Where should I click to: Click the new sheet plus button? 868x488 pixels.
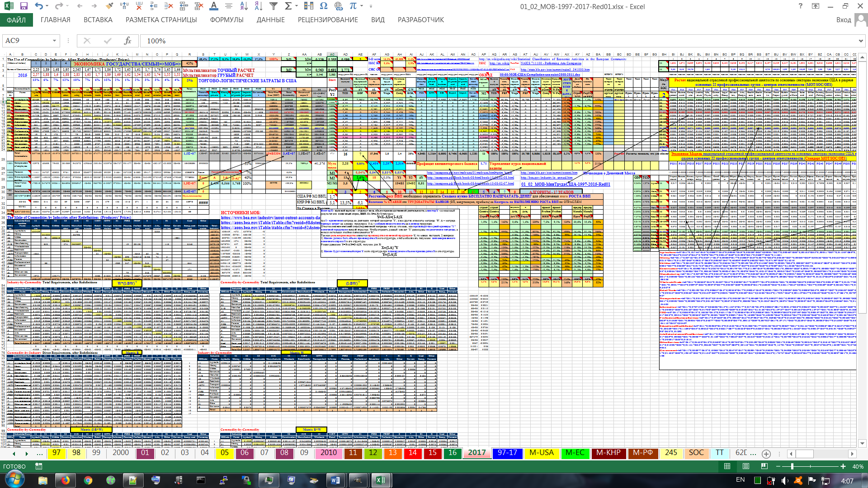(x=766, y=453)
